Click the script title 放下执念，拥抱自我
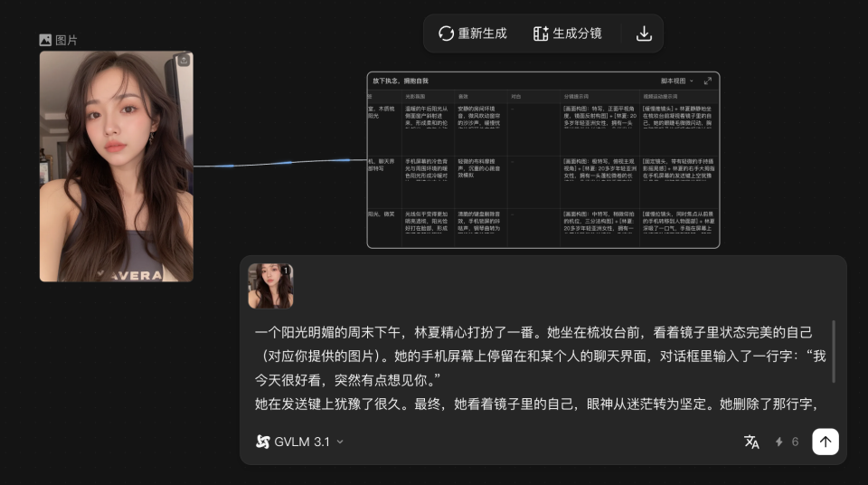The image size is (868, 485). (x=401, y=81)
